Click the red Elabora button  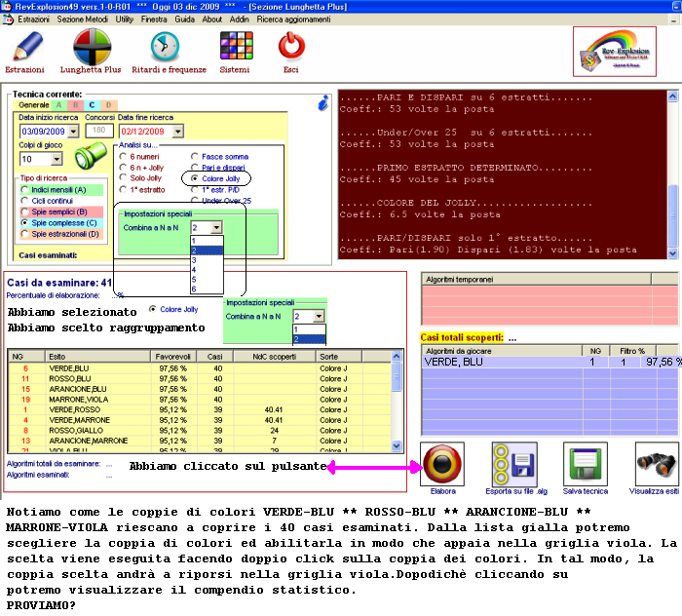[x=442, y=464]
